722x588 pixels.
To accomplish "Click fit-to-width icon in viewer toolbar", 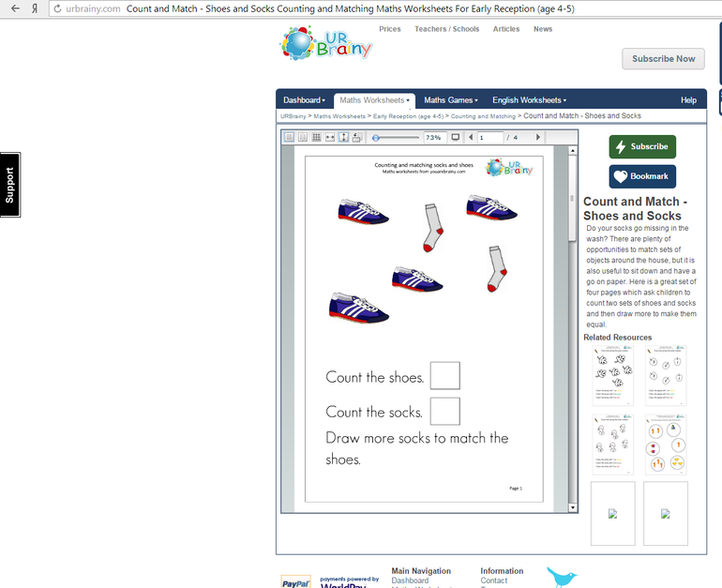I will (x=330, y=138).
